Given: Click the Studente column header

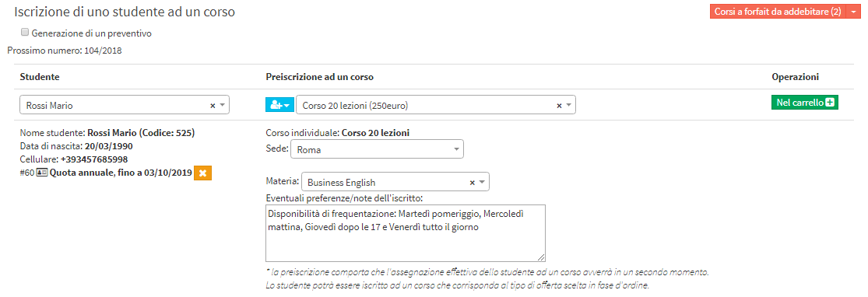Looking at the screenshot, I should coord(40,77).
